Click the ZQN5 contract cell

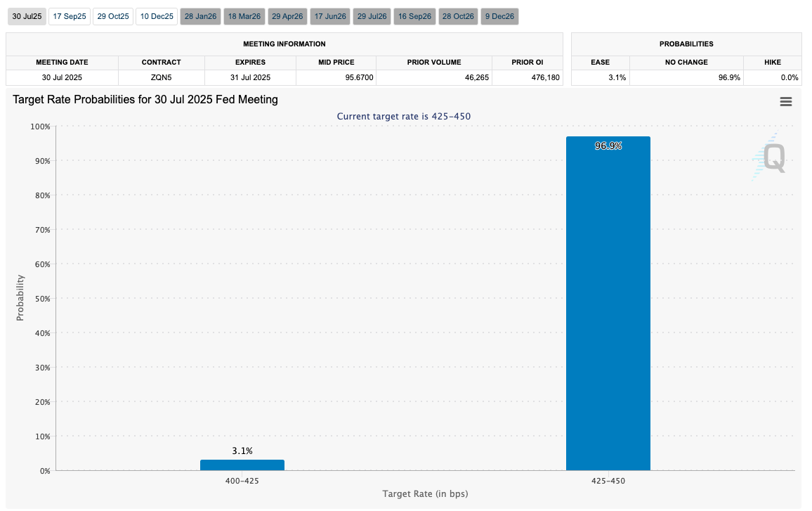161,77
